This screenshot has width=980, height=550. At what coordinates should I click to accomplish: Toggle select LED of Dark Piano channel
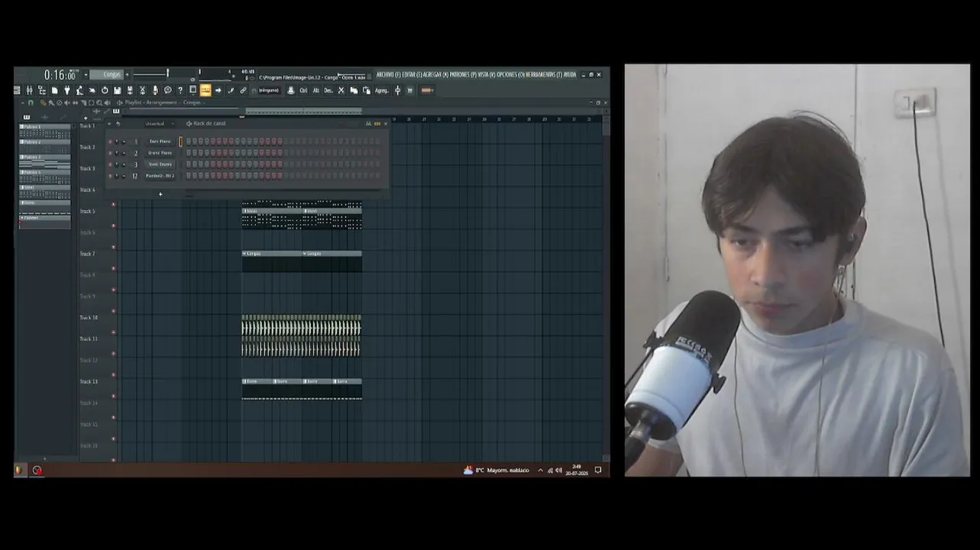click(x=180, y=141)
